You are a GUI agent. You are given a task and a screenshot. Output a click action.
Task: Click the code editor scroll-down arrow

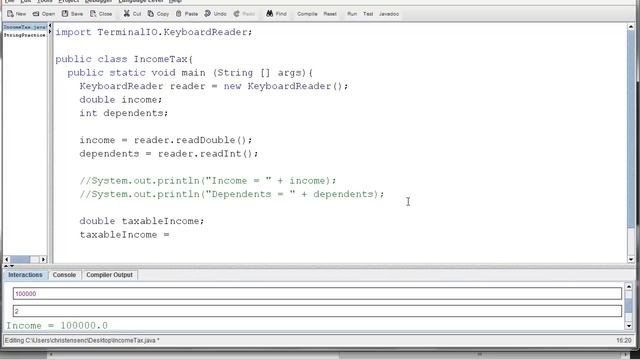click(631, 259)
